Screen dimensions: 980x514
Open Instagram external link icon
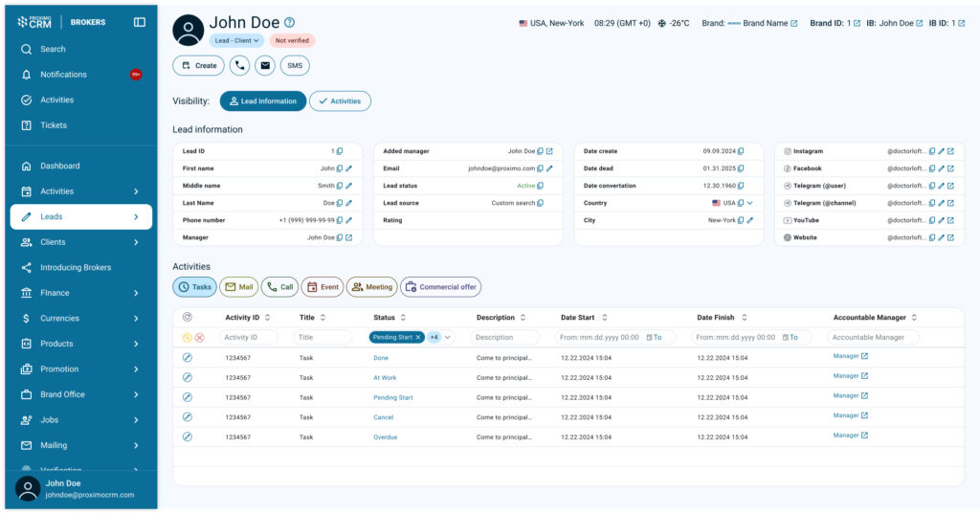(x=950, y=151)
